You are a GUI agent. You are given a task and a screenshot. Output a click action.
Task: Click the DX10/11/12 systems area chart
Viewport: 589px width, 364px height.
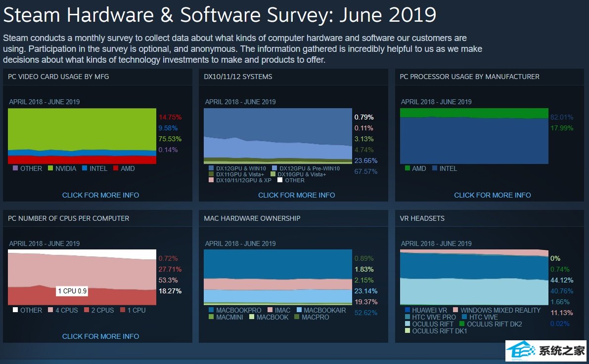278,136
